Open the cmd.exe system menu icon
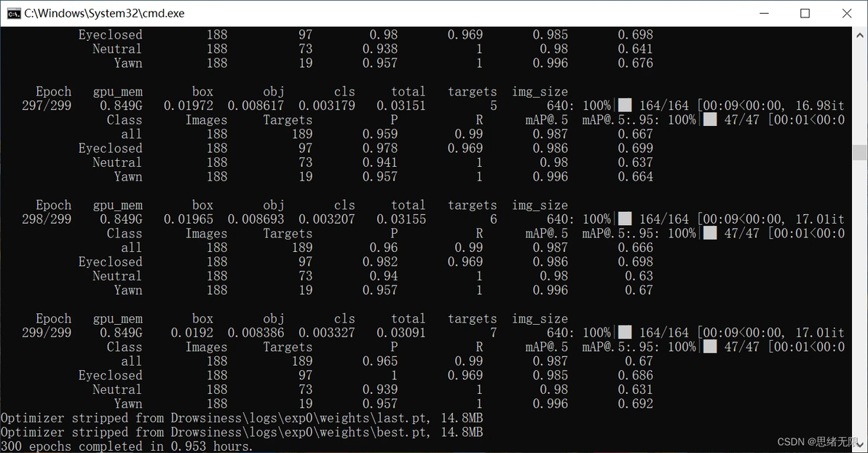Screen dimensions: 868x453 pos(13,13)
